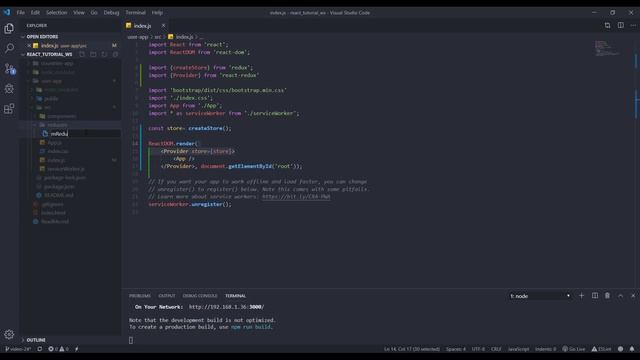
Task: Collapse the reducers folder in explorer
Action: (56, 125)
